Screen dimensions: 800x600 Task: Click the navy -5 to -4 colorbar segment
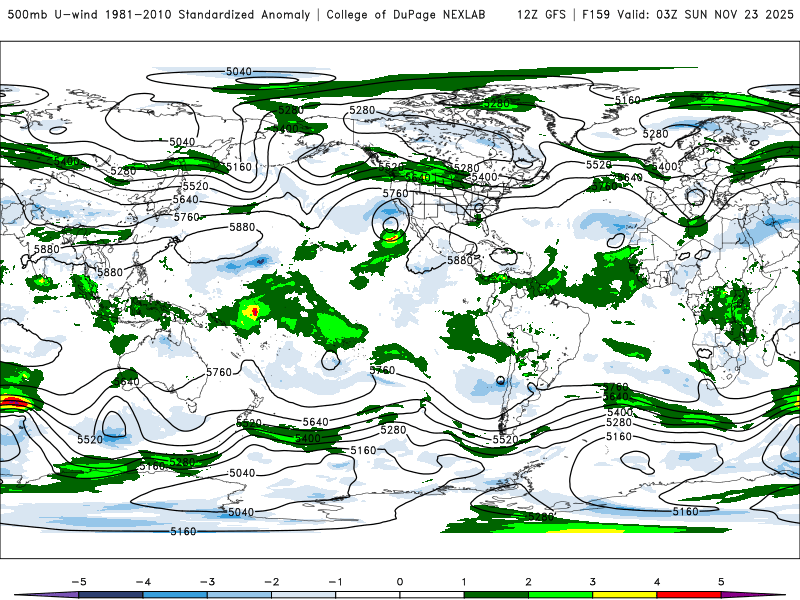click(111, 595)
